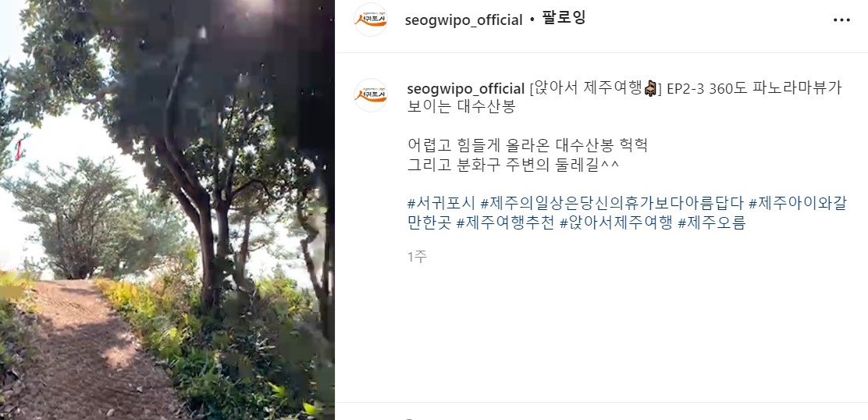Open the three-dot more options menu

[x=841, y=20]
